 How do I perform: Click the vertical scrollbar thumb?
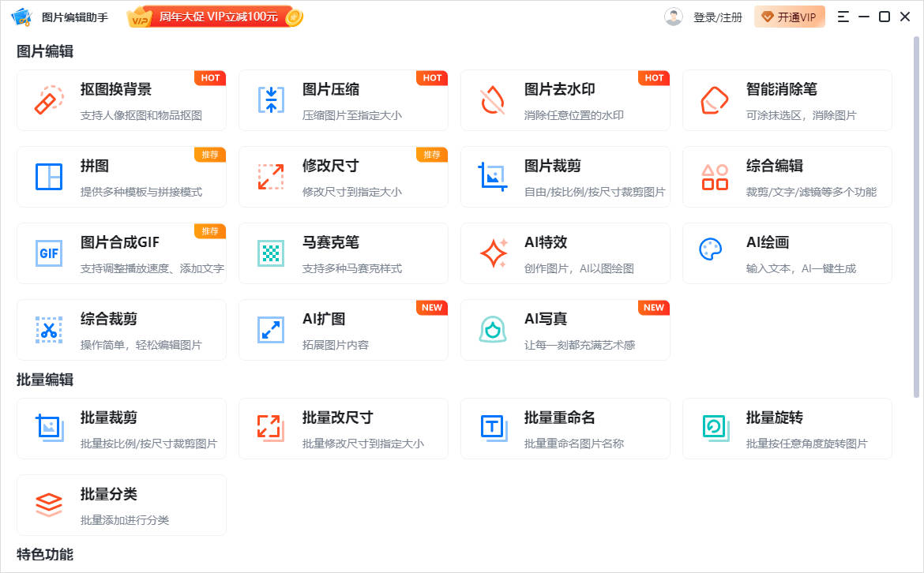pos(916,217)
